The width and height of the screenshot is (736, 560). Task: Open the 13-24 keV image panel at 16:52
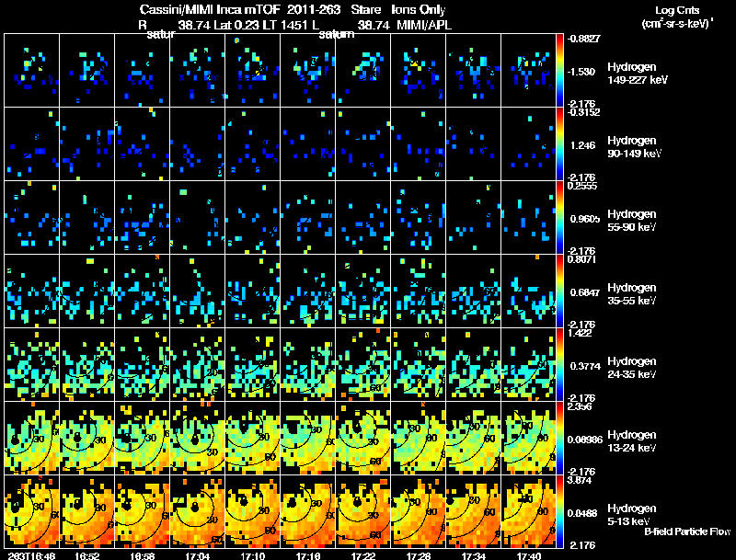pos(86,438)
